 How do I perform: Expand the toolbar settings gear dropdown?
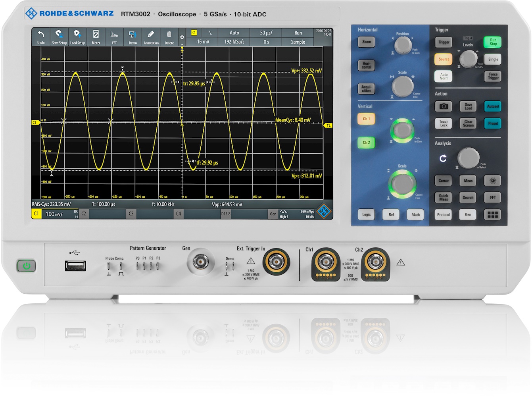pyautogui.click(x=182, y=39)
